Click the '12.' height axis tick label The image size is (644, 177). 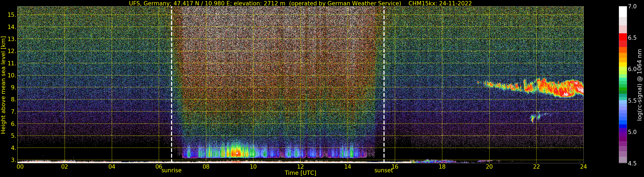(x=12, y=51)
